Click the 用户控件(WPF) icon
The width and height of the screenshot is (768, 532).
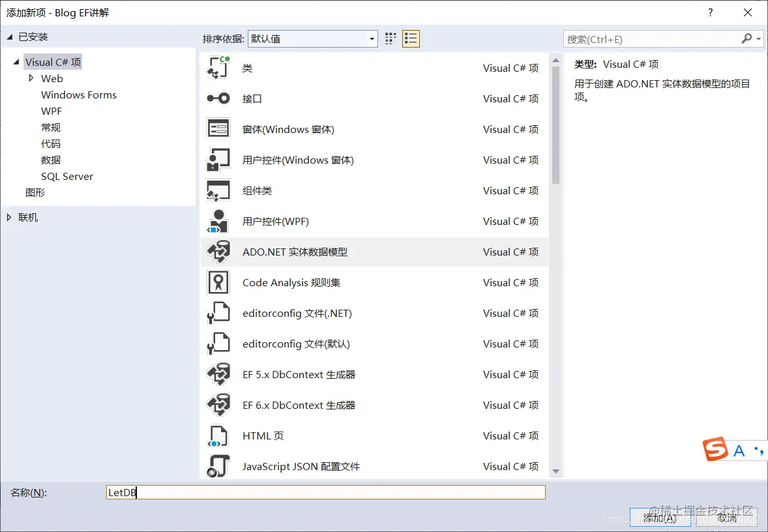pyautogui.click(x=218, y=221)
